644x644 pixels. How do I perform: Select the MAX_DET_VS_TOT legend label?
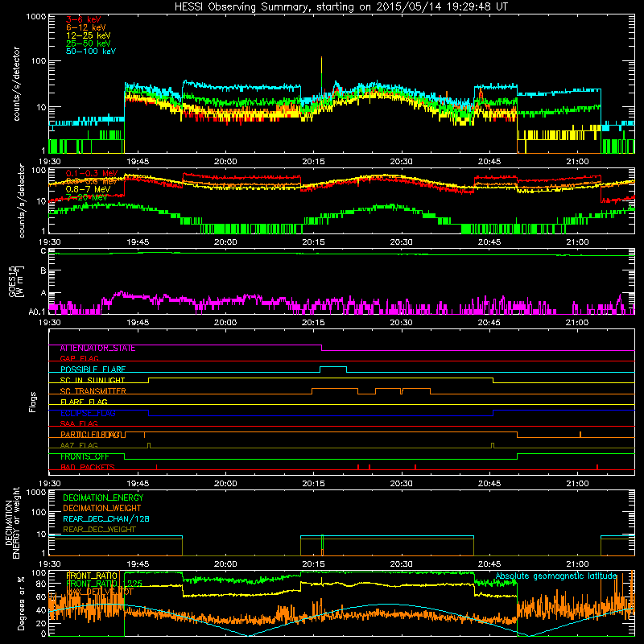pos(100,592)
